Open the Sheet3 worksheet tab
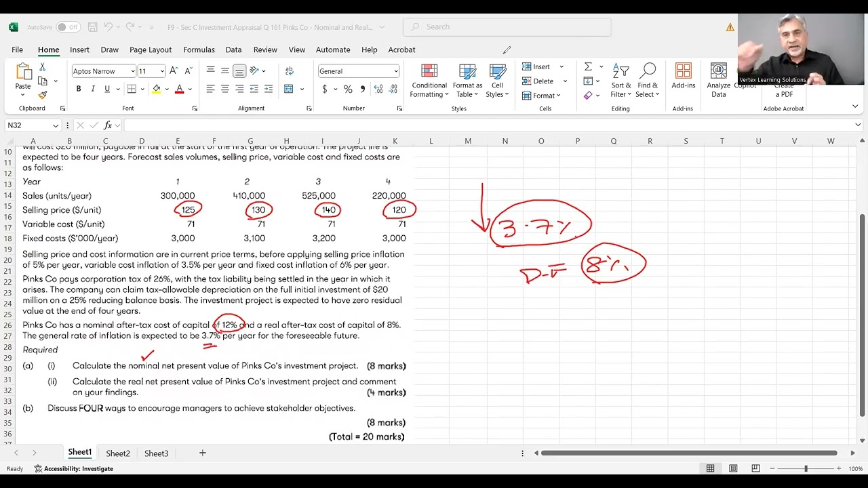Image resolution: width=868 pixels, height=488 pixels. coord(156,453)
